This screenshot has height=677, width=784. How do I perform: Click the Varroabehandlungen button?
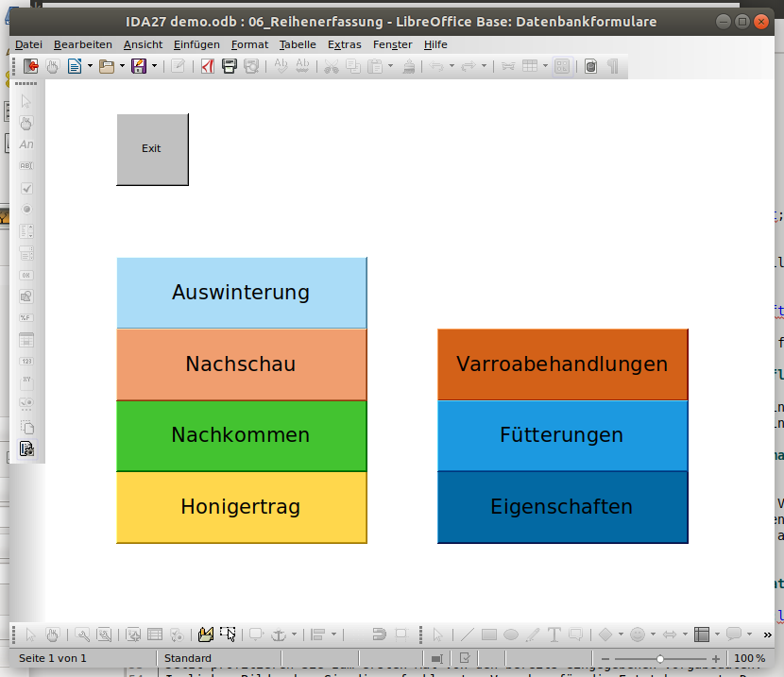563,364
